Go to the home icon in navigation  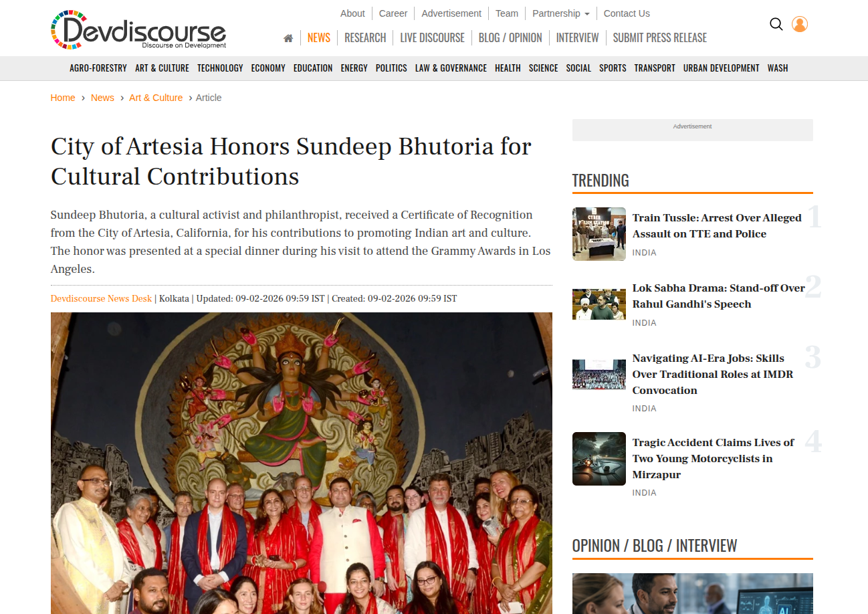pos(288,38)
